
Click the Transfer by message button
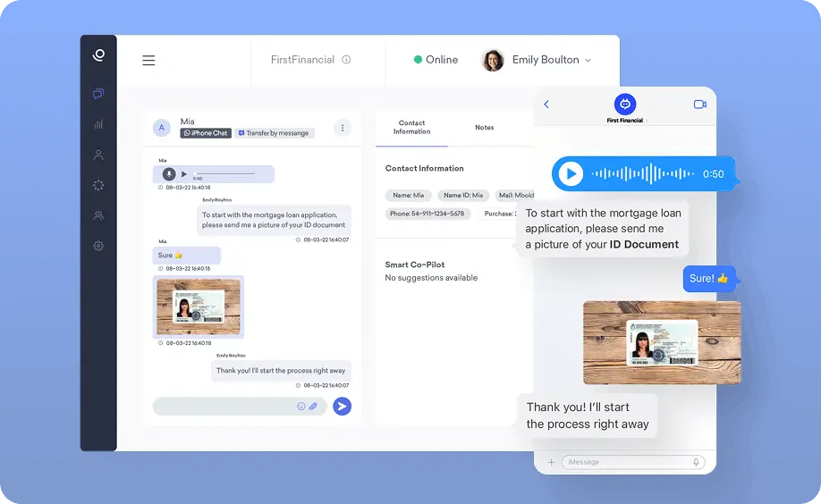[274, 133]
